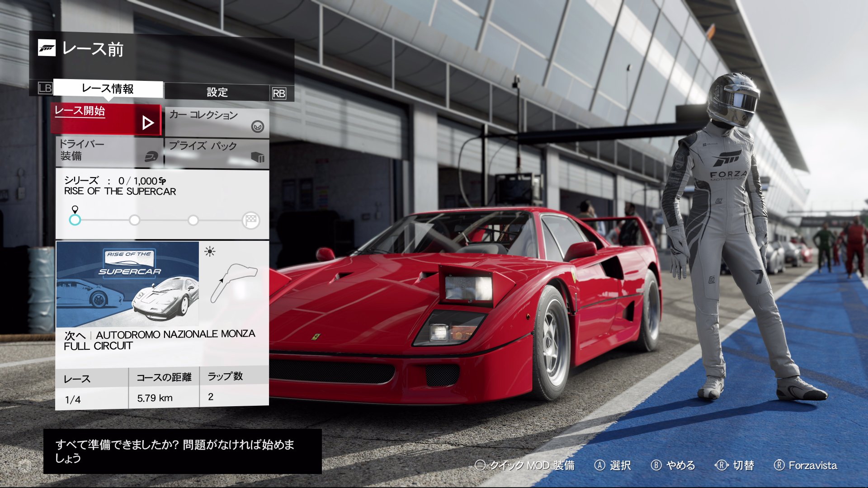868x488 pixels.
Task: Click the checkered flag final race marker
Action: (x=251, y=220)
